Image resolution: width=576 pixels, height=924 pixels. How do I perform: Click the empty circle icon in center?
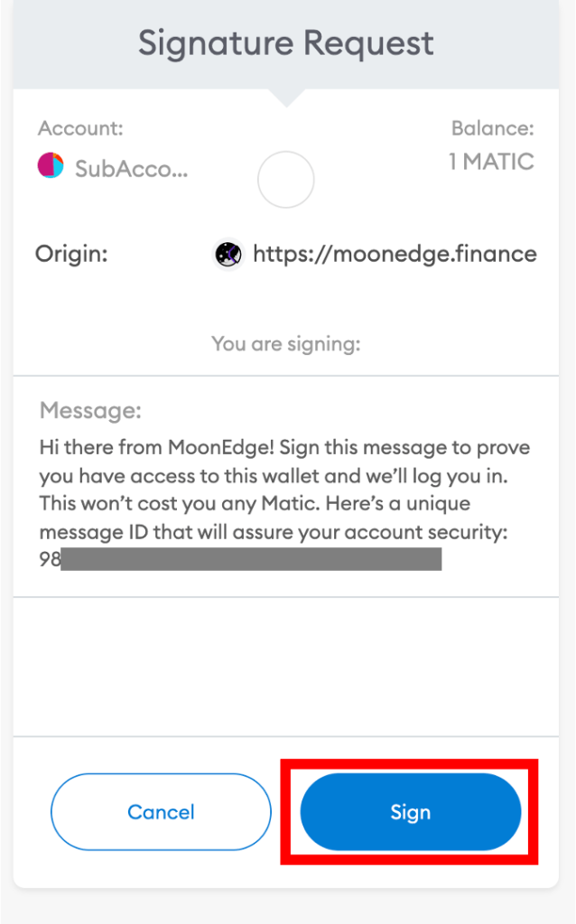[x=285, y=180]
